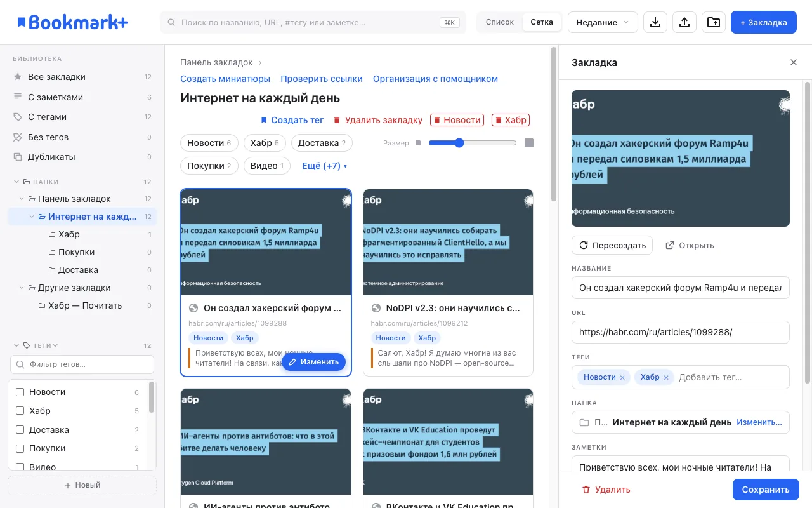Open Все закладки library section
812x508 pixels.
point(82,77)
